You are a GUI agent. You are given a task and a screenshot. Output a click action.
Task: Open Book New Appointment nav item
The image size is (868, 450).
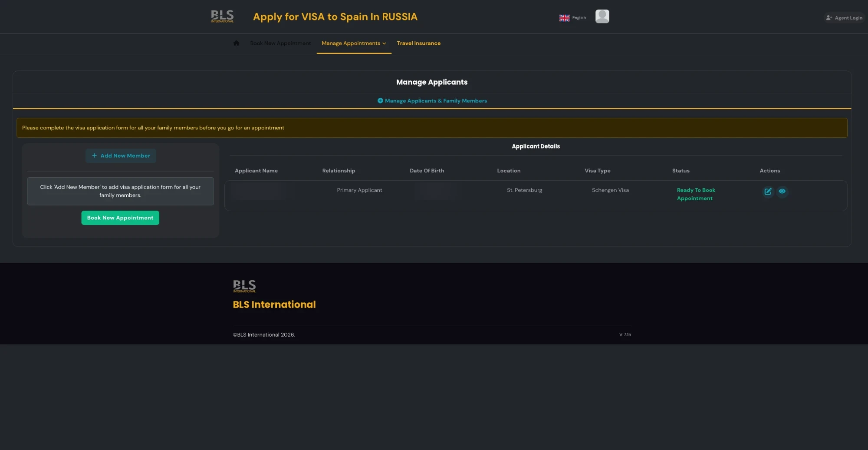[x=280, y=43]
